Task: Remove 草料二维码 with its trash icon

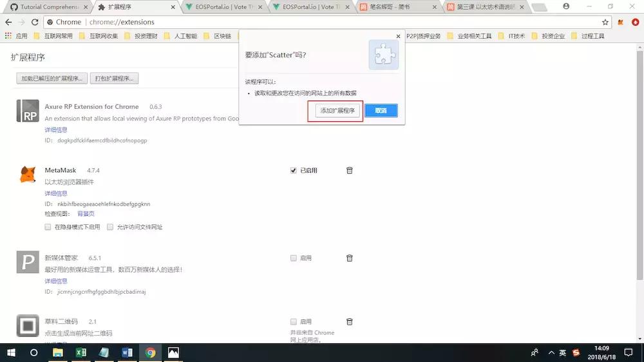Action: [x=350, y=321]
